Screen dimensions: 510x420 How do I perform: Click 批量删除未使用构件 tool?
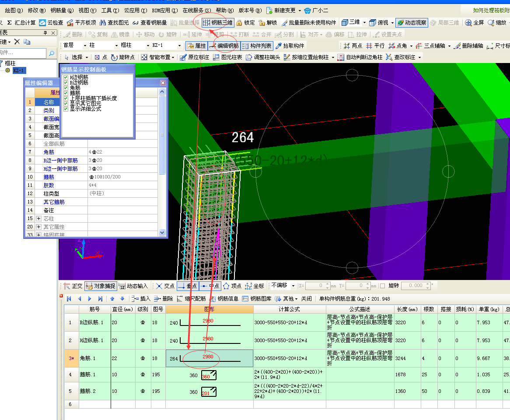(309, 22)
